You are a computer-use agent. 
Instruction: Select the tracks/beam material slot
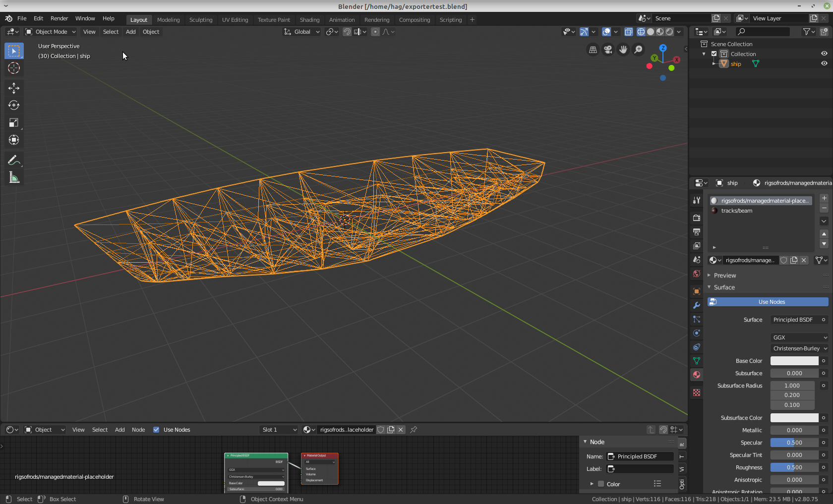click(x=737, y=211)
